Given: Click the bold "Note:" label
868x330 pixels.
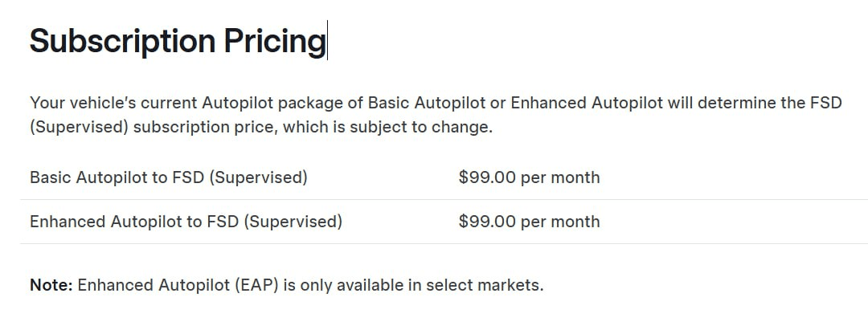Looking at the screenshot, I should (x=51, y=285).
